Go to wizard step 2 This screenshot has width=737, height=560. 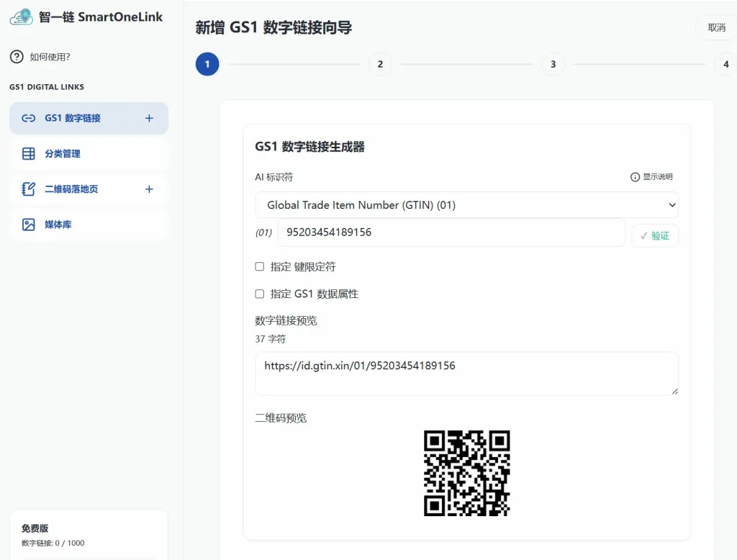380,64
